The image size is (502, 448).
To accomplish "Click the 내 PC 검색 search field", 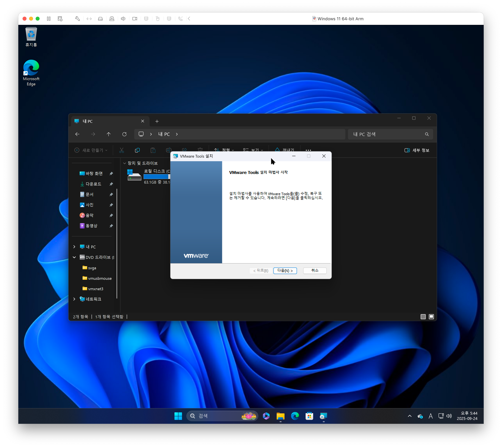I will click(390, 134).
